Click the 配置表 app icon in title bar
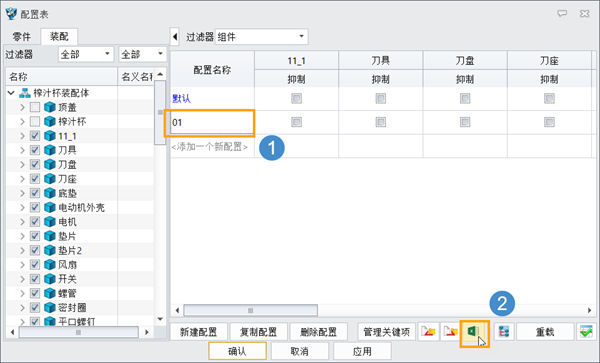This screenshot has height=363, width=600. (11, 14)
